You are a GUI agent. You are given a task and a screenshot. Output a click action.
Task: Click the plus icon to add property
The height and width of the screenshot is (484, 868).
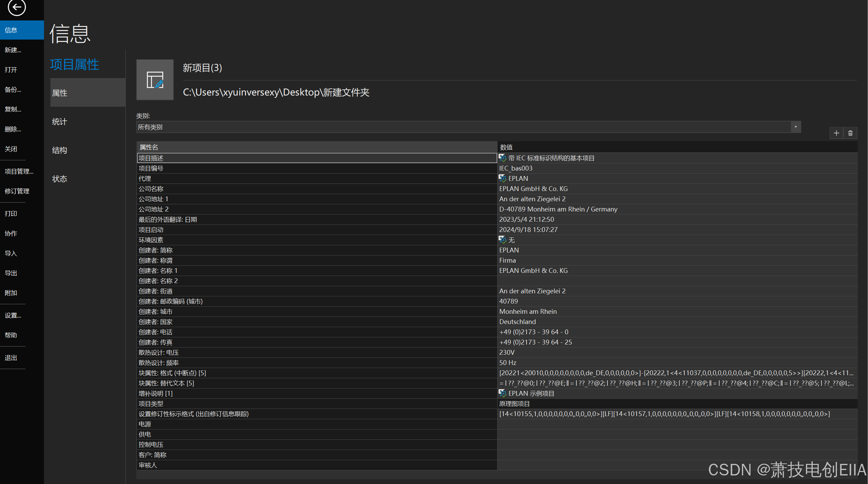pos(836,133)
